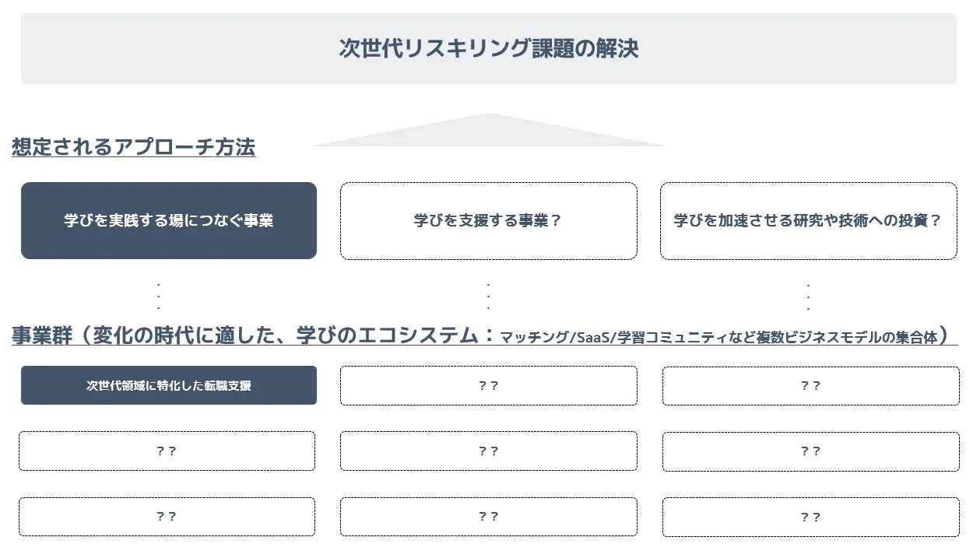Screen dimensions: 980x551
Task: Click the second-row middle ？？ placeholder box
Action: point(489,451)
